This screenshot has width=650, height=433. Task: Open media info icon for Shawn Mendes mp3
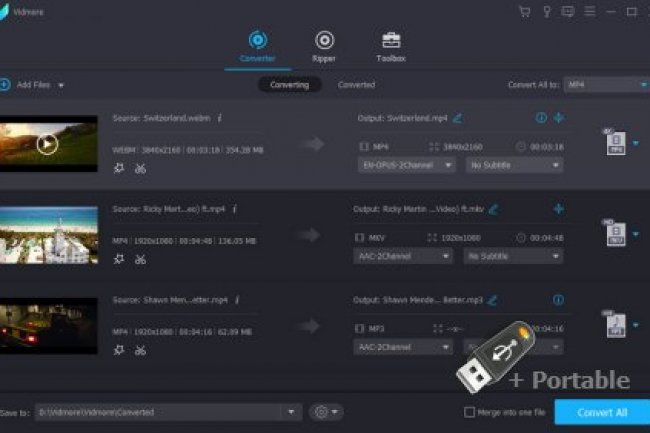click(558, 300)
